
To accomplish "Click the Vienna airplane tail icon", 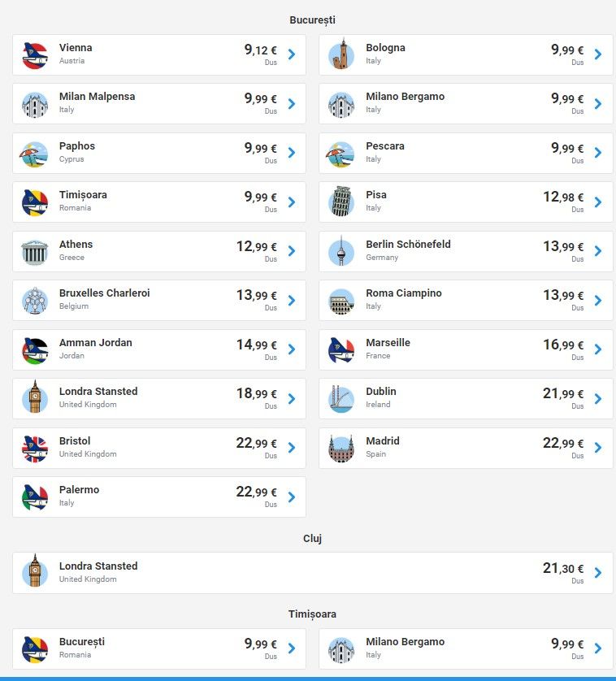I will (35, 55).
